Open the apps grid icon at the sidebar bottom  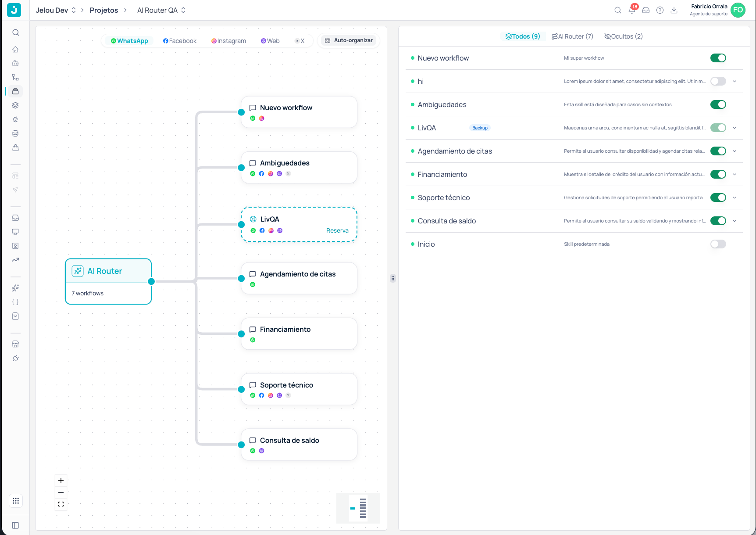point(15,501)
